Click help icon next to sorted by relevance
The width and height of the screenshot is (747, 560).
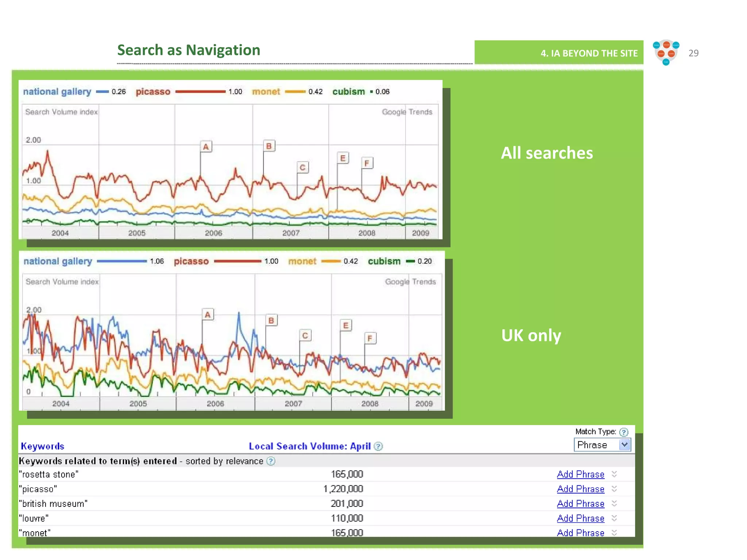tap(271, 461)
